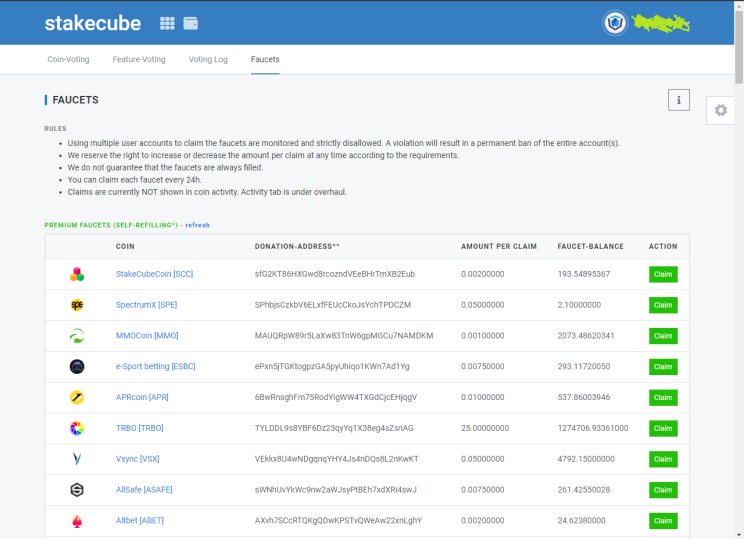Open the e-Sport betting [ESBC] link

coord(156,366)
